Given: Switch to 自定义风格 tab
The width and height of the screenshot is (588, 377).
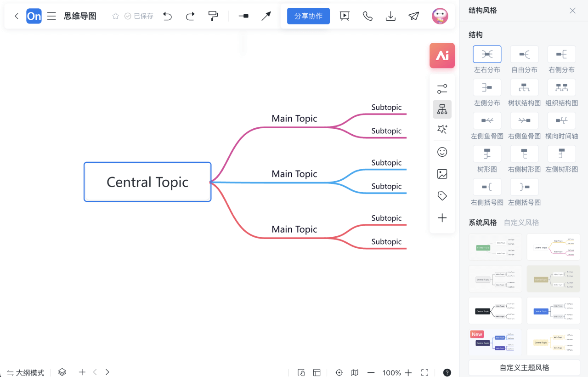Looking at the screenshot, I should pos(521,223).
